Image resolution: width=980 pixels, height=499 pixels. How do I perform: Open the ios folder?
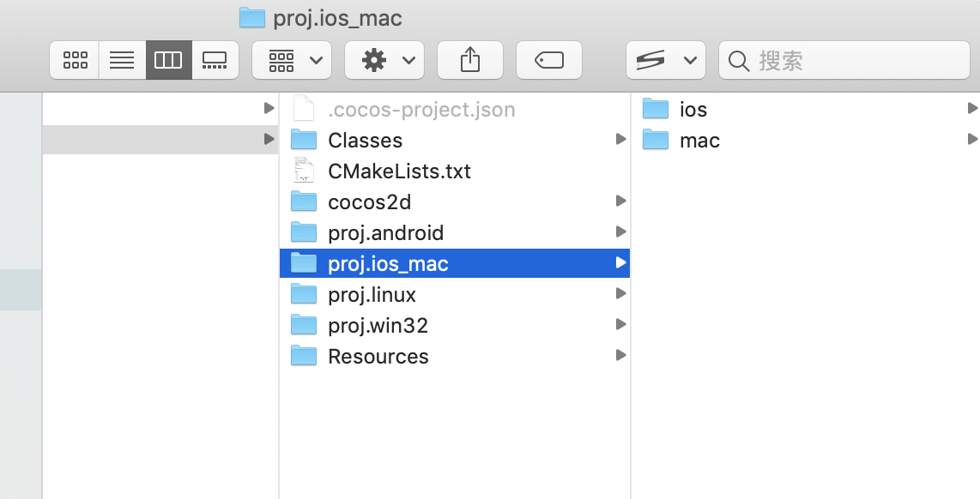[693, 110]
